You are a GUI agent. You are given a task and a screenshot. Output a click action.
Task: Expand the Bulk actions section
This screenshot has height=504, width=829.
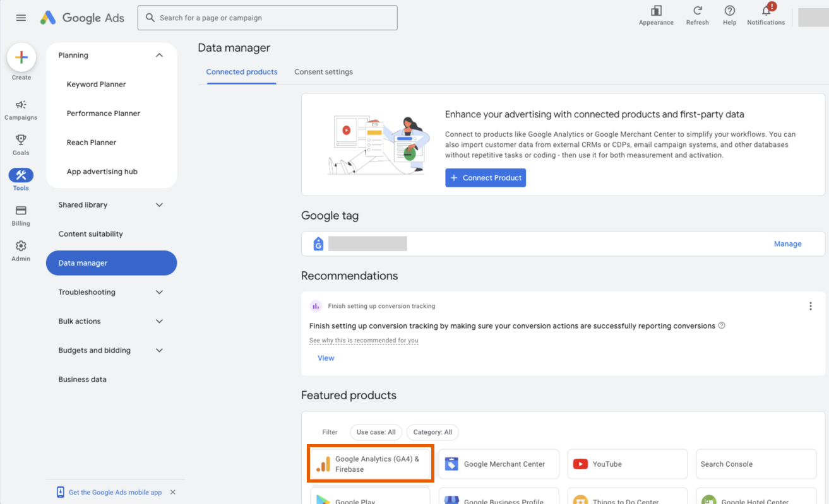tap(159, 321)
